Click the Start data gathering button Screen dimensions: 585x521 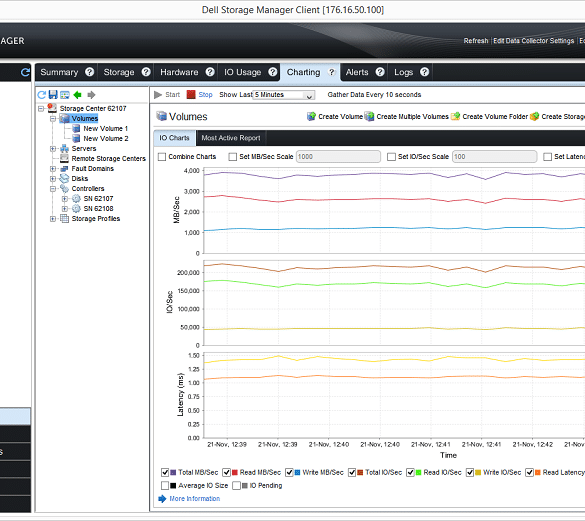167,95
